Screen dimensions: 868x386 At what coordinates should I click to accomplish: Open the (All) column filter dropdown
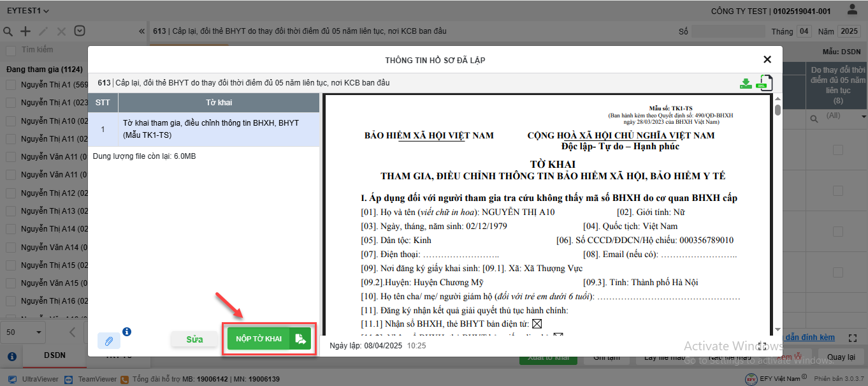864,117
